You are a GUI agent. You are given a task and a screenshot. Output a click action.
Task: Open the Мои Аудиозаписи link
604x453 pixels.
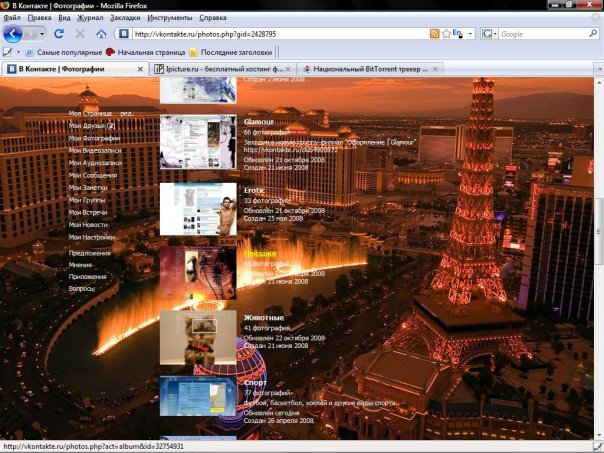coord(95,163)
